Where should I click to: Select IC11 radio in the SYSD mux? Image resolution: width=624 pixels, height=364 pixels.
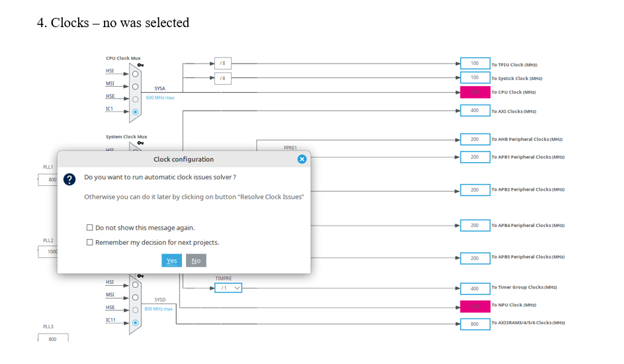pyautogui.click(x=136, y=323)
